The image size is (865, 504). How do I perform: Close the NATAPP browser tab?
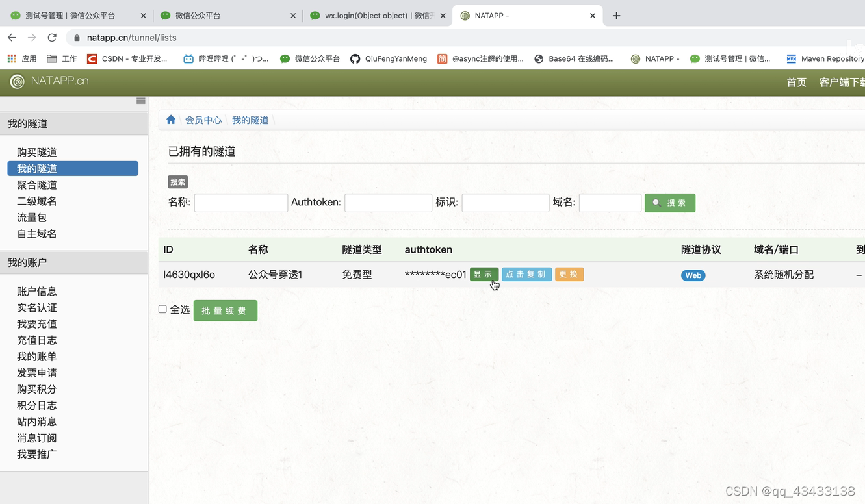point(593,16)
